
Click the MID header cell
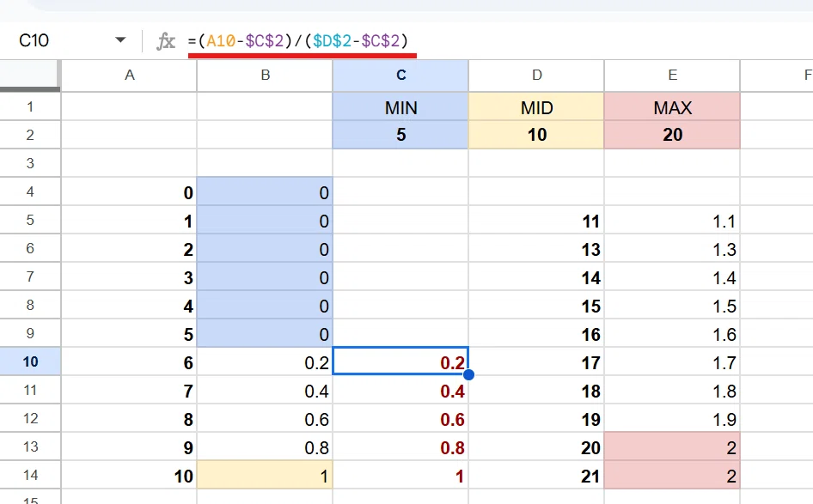point(536,107)
